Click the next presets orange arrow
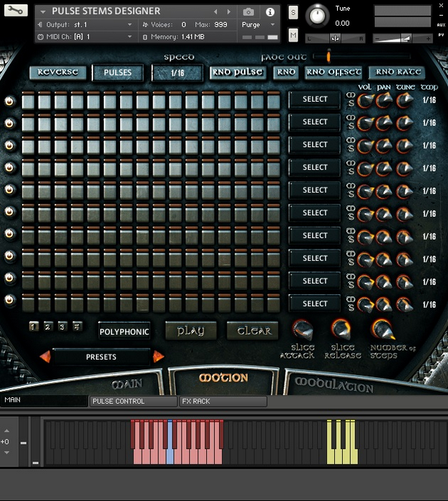The height and width of the screenshot is (501, 448). [158, 356]
